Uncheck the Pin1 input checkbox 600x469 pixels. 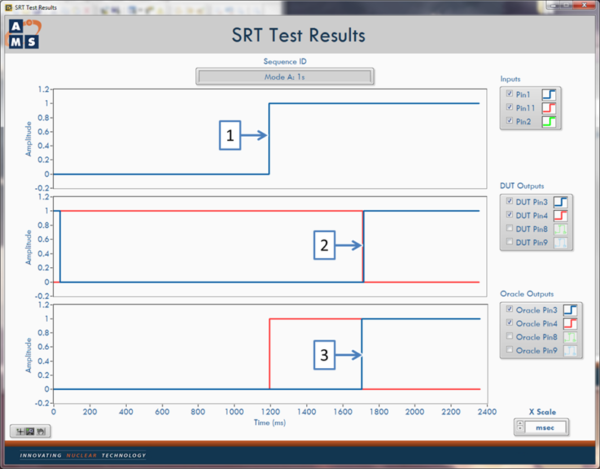tap(509, 94)
